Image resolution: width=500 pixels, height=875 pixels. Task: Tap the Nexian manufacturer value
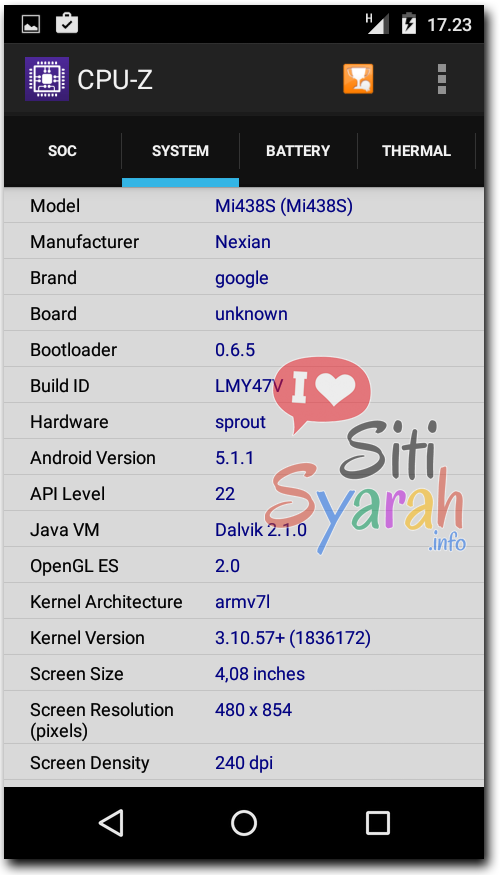pyautogui.click(x=243, y=242)
